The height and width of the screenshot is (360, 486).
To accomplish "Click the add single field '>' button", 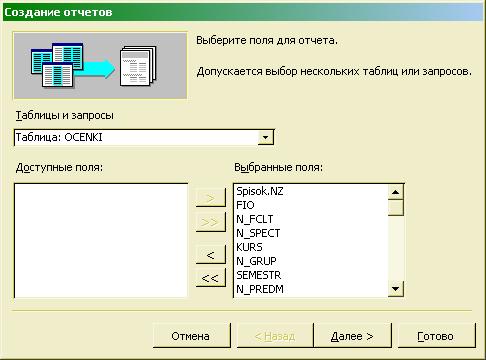I will 211,198.
